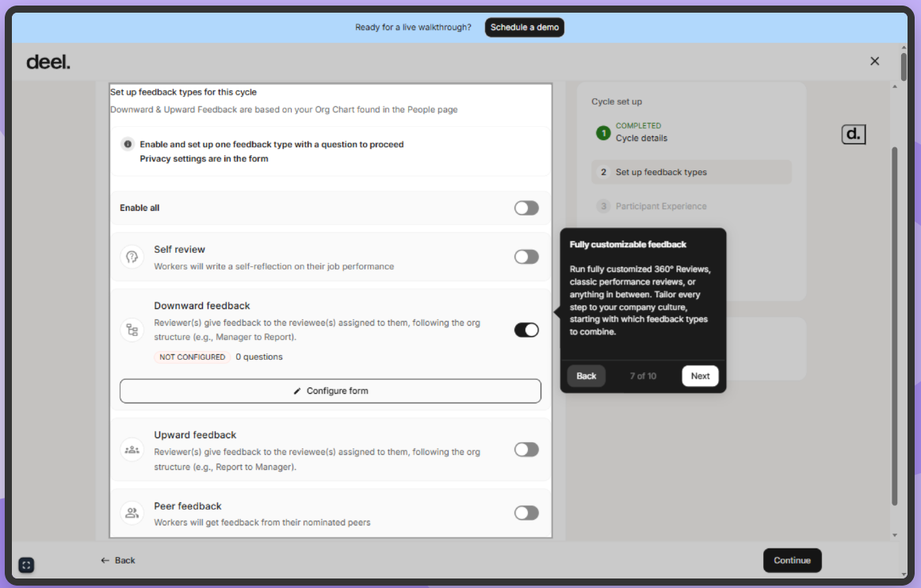Click the fullscreen icon in bottom corner
The image size is (921, 588).
(x=26, y=565)
